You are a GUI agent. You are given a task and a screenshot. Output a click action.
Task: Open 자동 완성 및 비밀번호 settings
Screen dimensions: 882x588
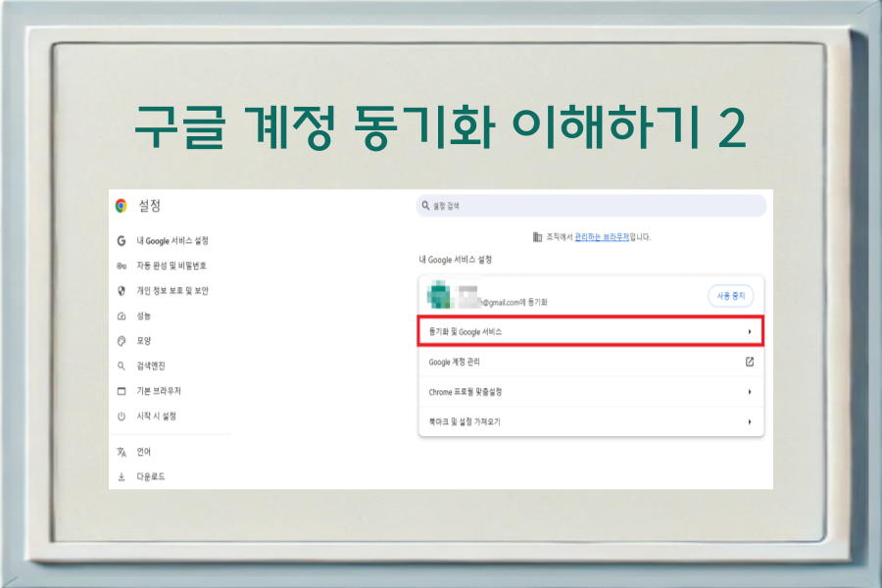click(171, 266)
